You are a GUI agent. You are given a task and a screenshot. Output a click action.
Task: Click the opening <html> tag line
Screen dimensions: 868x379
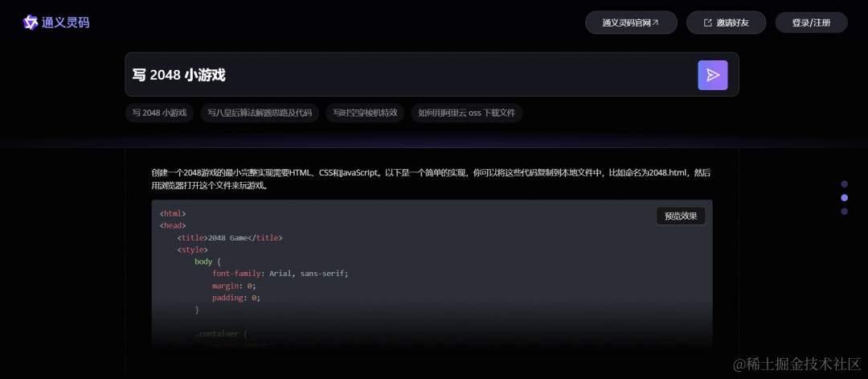point(173,213)
